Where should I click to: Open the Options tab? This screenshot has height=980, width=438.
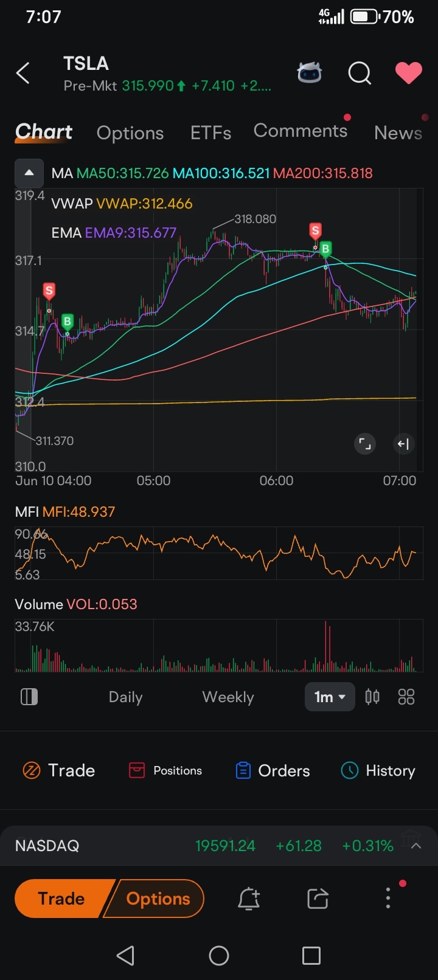pyautogui.click(x=130, y=133)
